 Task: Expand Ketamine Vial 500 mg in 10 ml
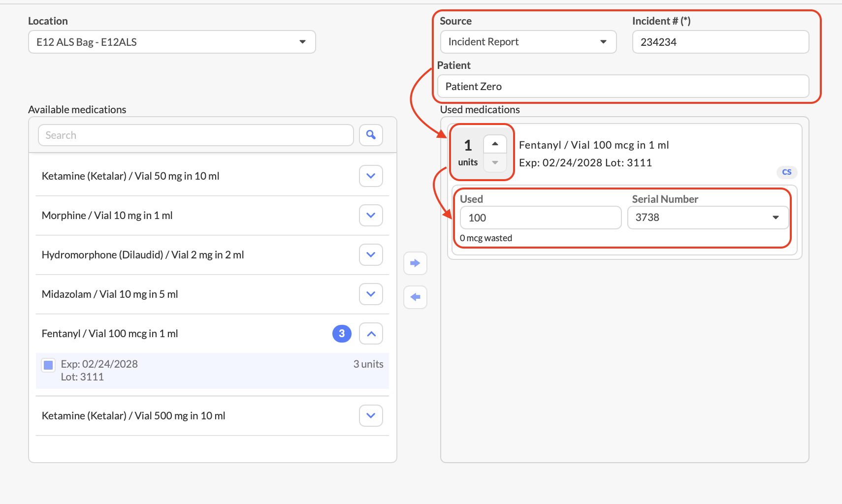coord(371,416)
